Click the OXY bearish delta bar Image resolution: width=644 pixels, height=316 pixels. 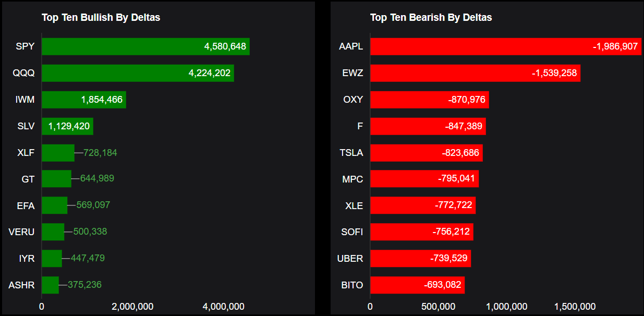coord(429,100)
